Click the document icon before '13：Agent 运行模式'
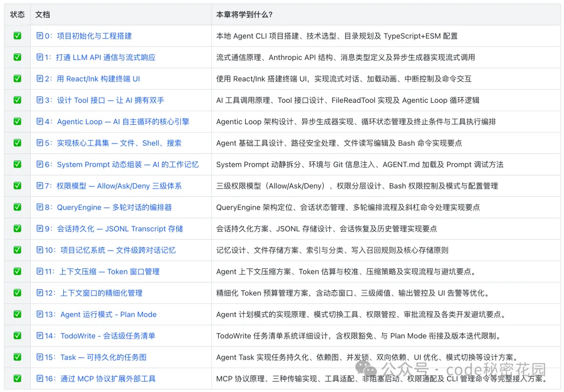564x392 pixels. (40, 314)
